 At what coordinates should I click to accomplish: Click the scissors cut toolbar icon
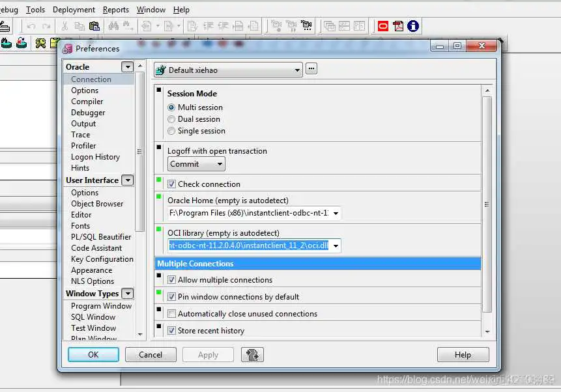(65, 26)
